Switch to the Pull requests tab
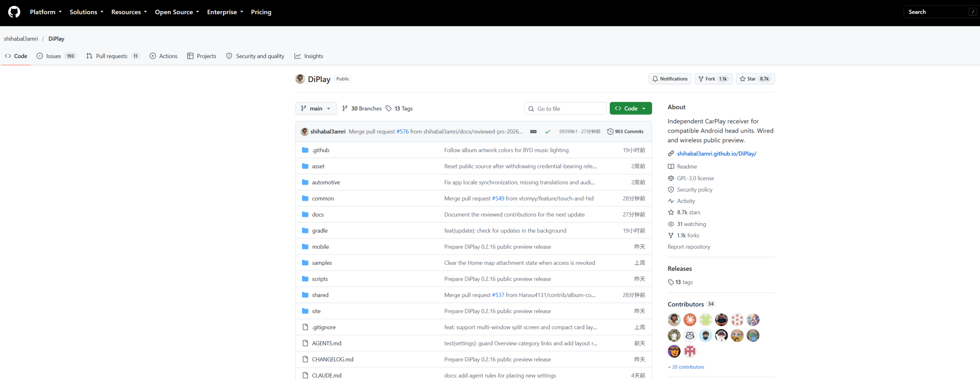 tap(113, 56)
